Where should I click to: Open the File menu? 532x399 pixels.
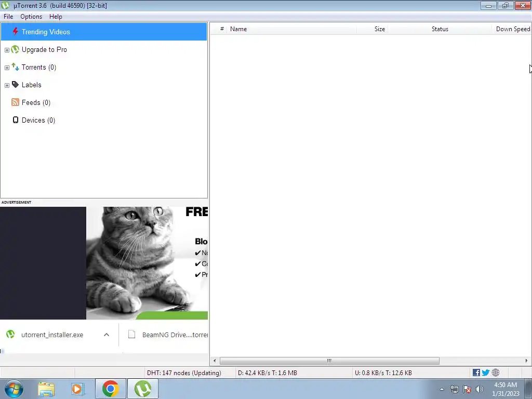point(8,16)
